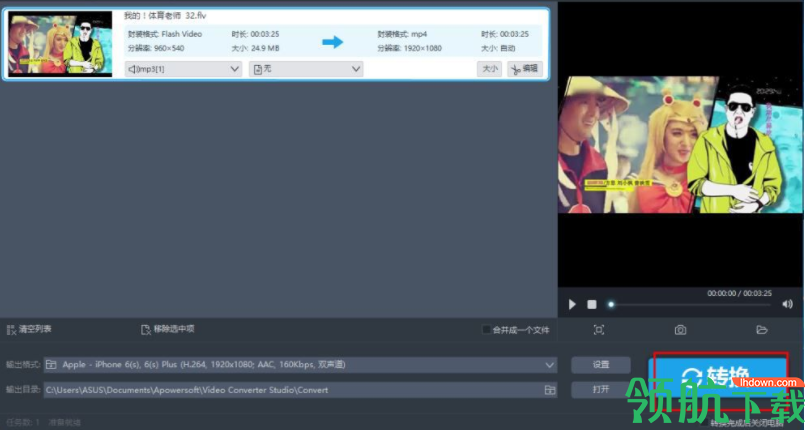This screenshot has height=430, width=805.
Task: Stop the video preview playback
Action: (x=592, y=304)
